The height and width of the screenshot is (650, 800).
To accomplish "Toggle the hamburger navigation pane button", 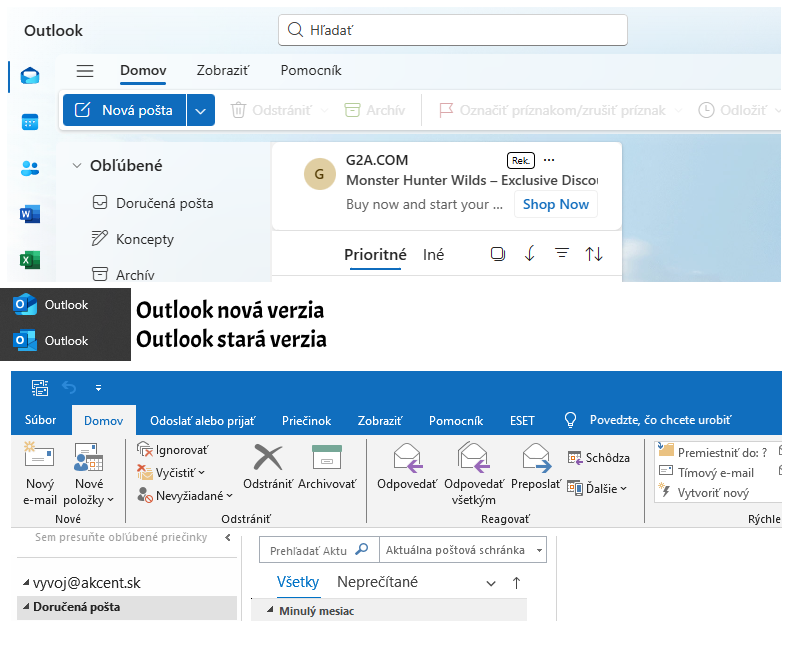I will (x=85, y=70).
